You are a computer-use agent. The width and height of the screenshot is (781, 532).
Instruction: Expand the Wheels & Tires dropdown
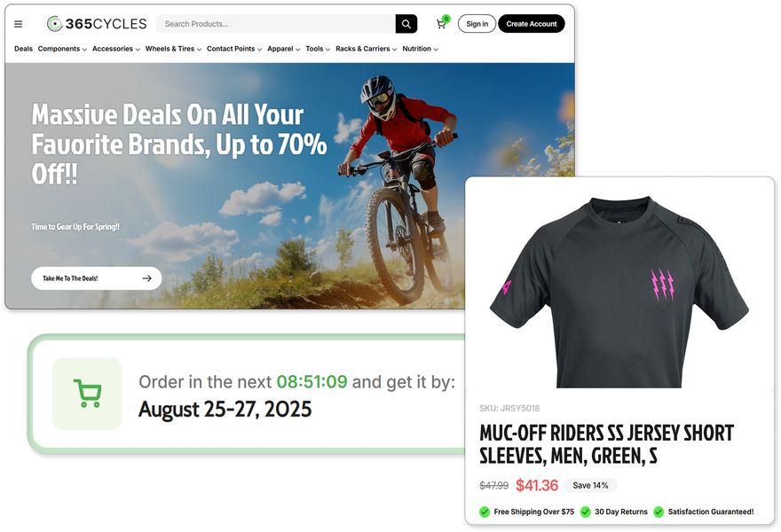[173, 49]
